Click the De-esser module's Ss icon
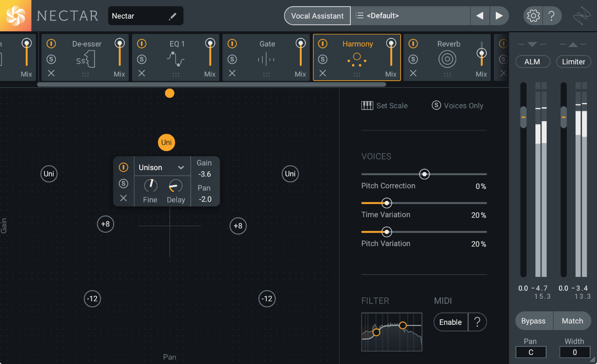The width and height of the screenshot is (597, 364). tap(85, 60)
